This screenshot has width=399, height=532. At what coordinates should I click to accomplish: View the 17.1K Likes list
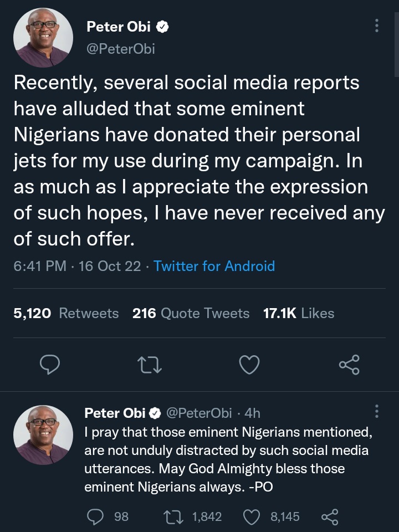tap(299, 313)
